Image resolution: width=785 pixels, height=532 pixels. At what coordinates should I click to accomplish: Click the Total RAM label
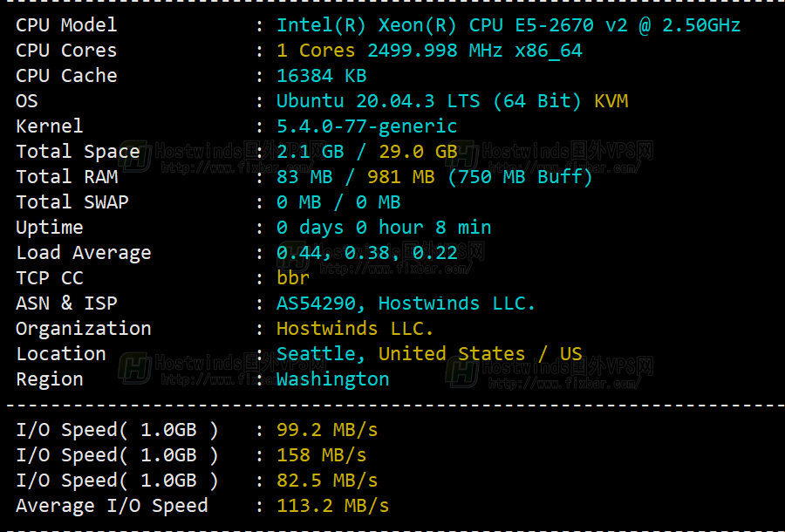tap(67, 177)
